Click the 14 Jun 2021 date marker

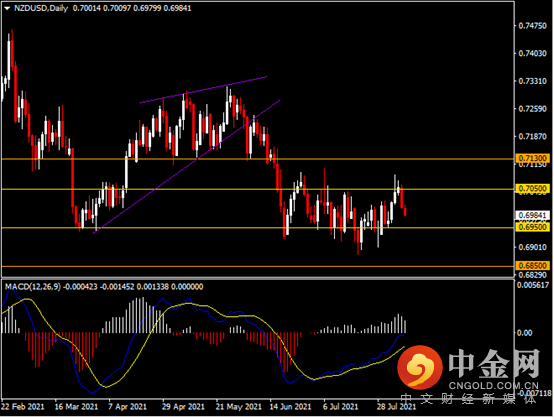[x=290, y=407]
